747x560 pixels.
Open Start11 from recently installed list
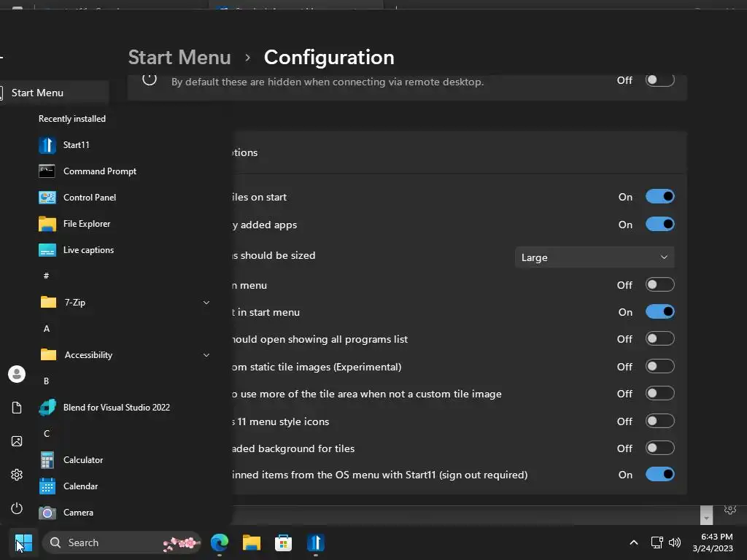[76, 145]
